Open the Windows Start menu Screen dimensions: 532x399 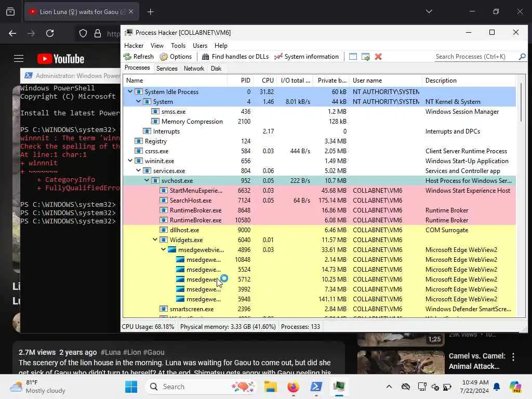click(131, 387)
